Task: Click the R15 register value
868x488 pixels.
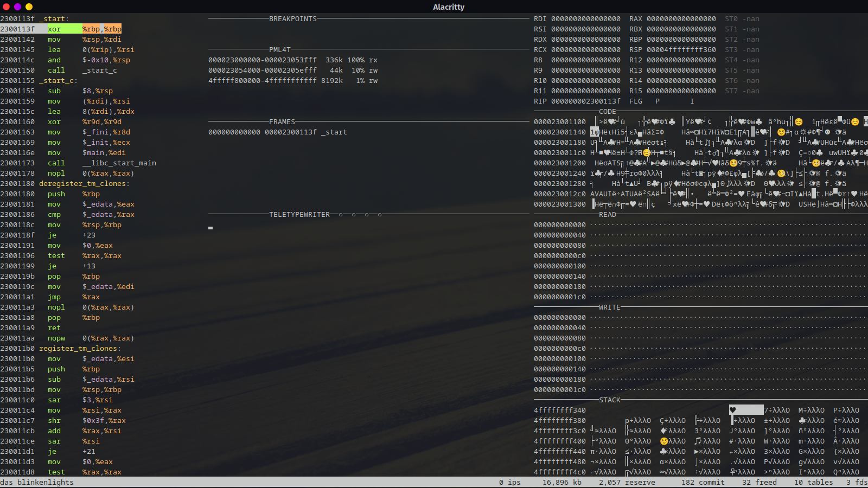Action: pos(681,91)
